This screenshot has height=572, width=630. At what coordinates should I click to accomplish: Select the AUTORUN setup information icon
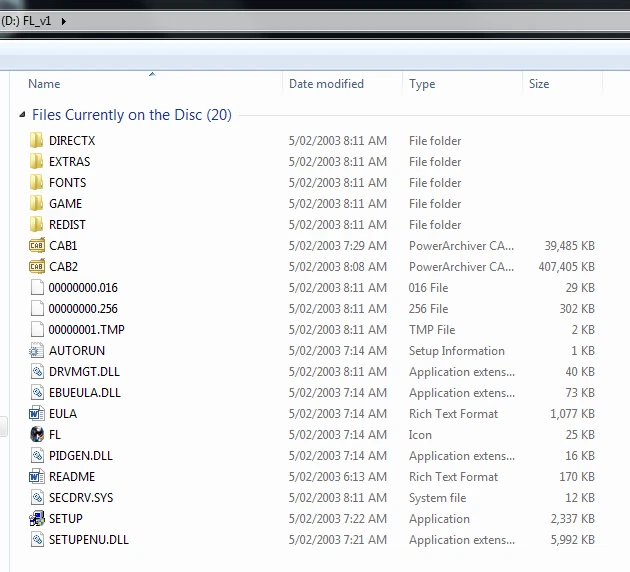[x=37, y=351]
